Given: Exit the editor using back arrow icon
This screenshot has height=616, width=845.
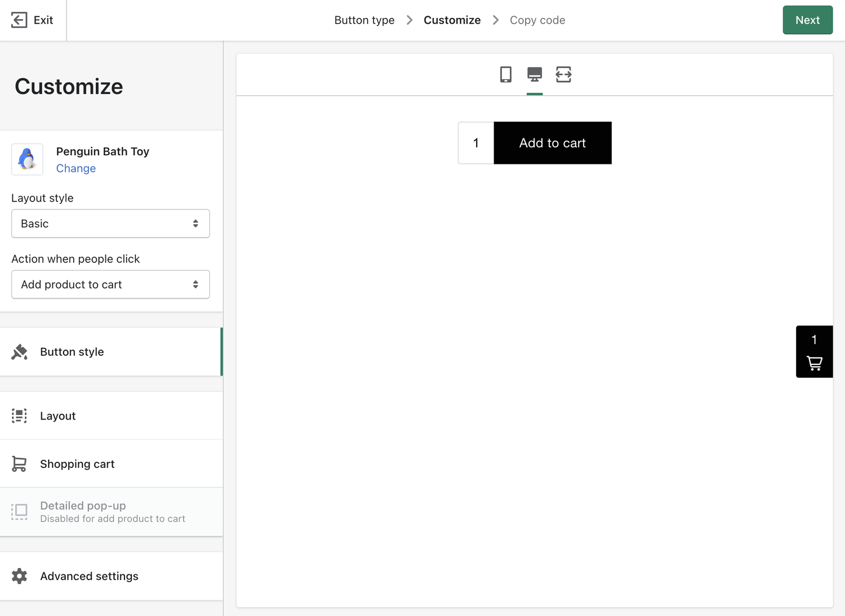Looking at the screenshot, I should coord(19,20).
